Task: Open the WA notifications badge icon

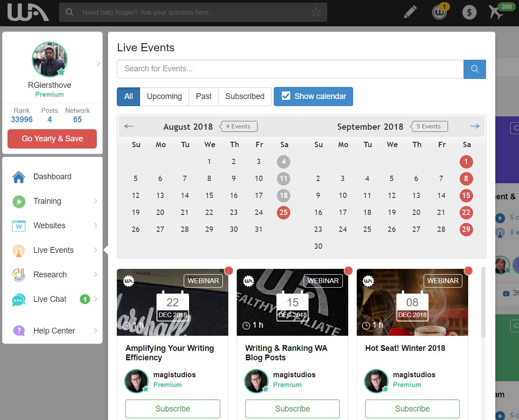Action: click(440, 12)
